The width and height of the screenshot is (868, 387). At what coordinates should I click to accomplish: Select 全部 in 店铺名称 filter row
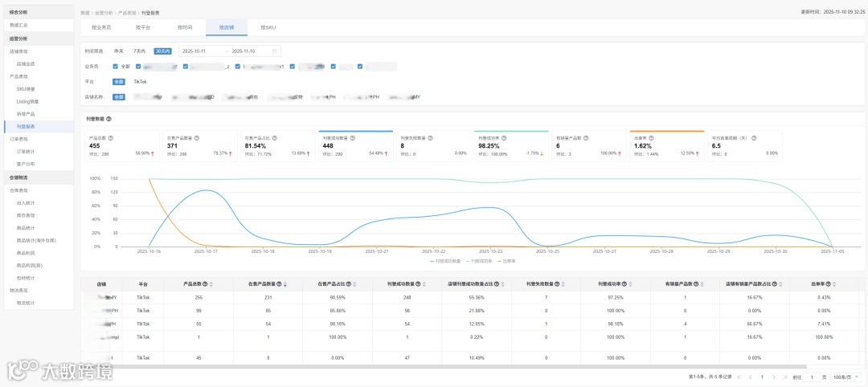point(118,96)
